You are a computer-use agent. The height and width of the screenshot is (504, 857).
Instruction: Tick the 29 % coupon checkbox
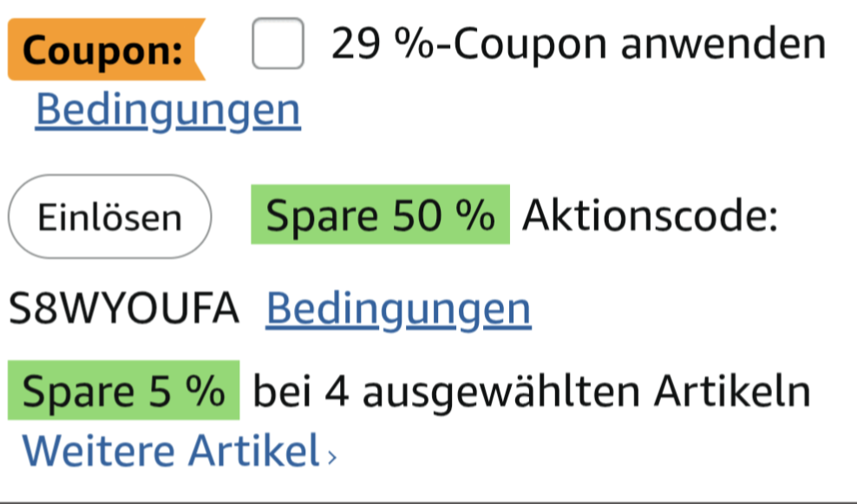tap(278, 45)
